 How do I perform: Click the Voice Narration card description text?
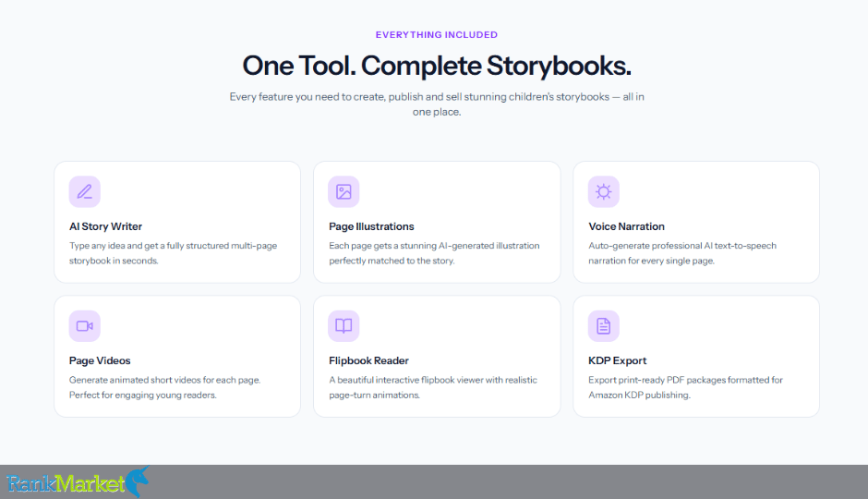(682, 253)
